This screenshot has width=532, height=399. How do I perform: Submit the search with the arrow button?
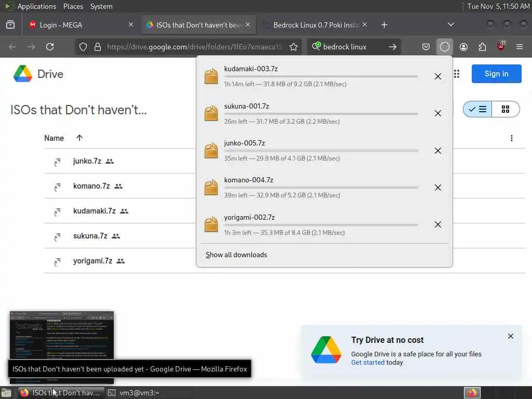click(x=393, y=47)
